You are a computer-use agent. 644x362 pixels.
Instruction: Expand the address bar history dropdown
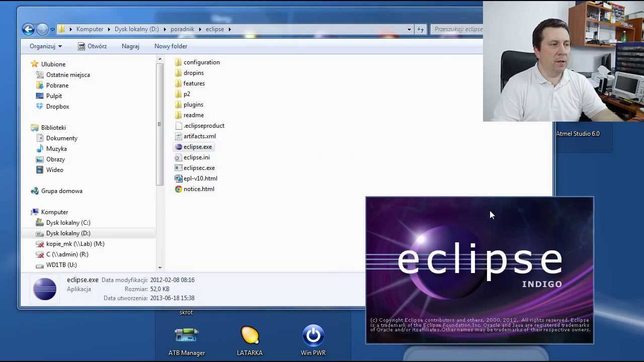(409, 29)
